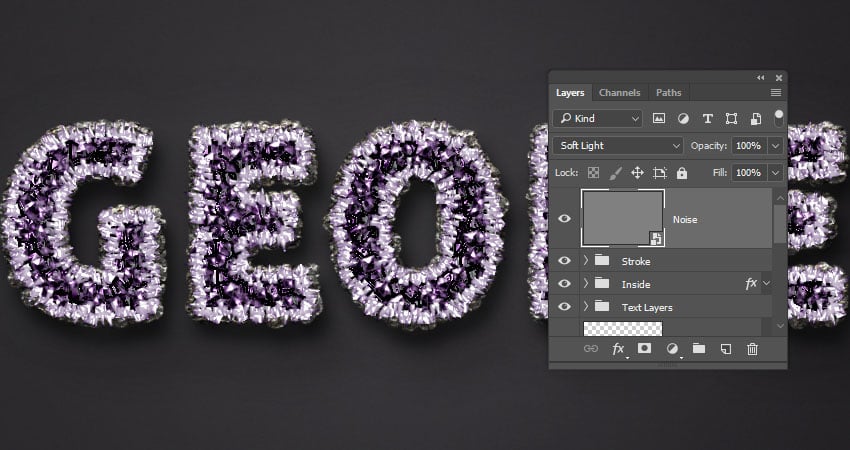The width and height of the screenshot is (850, 450).
Task: Select the Stroke group name
Action: [636, 261]
